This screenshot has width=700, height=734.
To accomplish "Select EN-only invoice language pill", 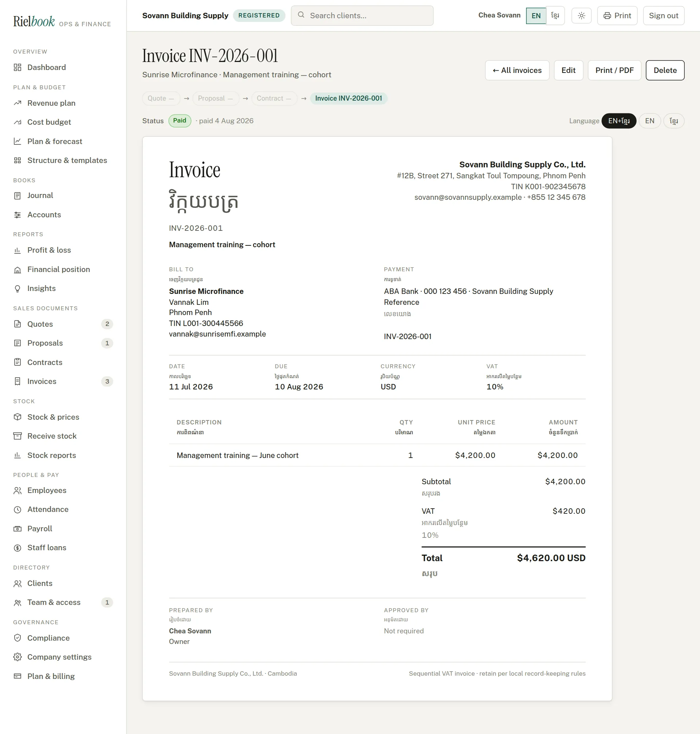I will click(x=650, y=121).
